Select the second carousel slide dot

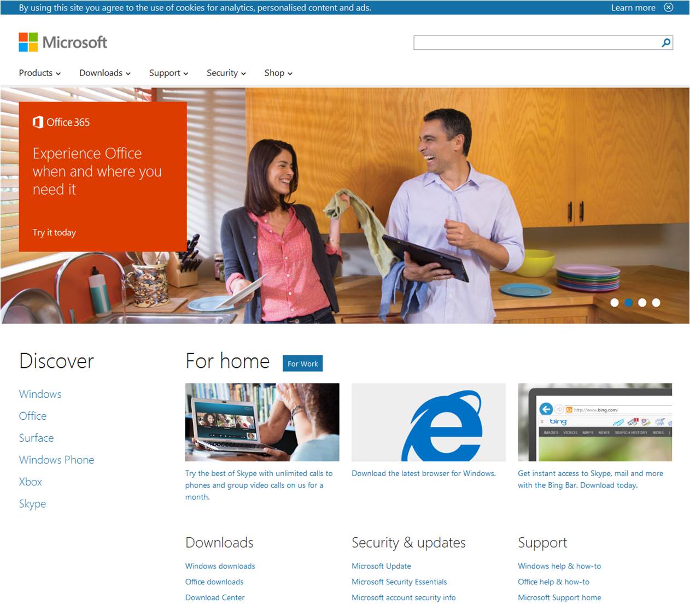[628, 302]
